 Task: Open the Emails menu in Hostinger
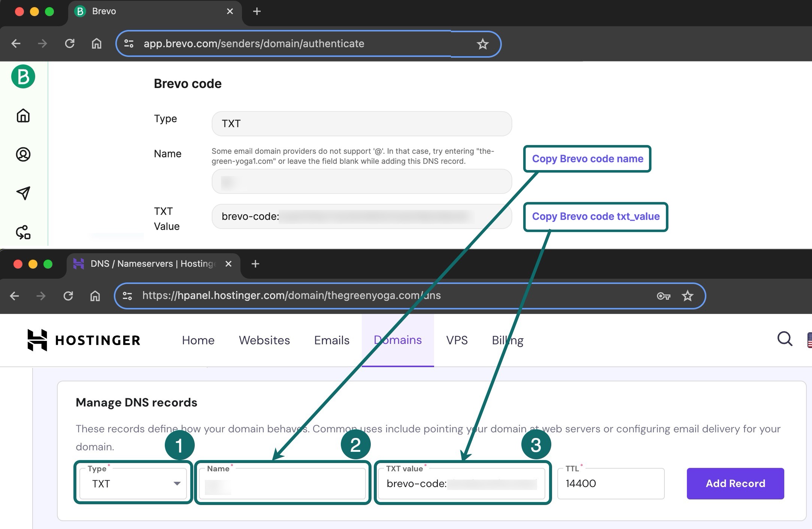click(x=332, y=340)
